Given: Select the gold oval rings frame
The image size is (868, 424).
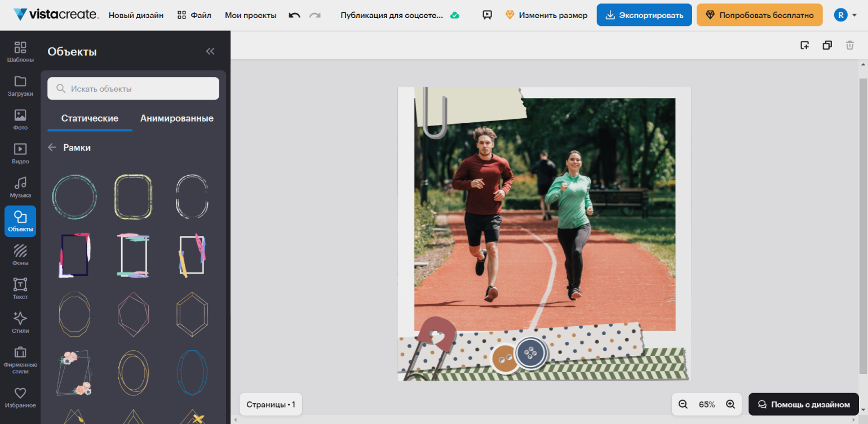Looking at the screenshot, I should [x=133, y=373].
